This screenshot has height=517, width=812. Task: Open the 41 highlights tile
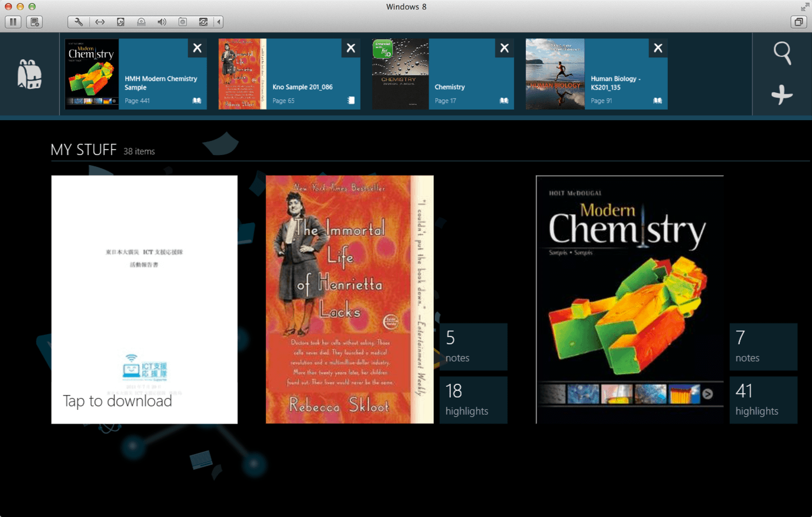click(x=764, y=400)
